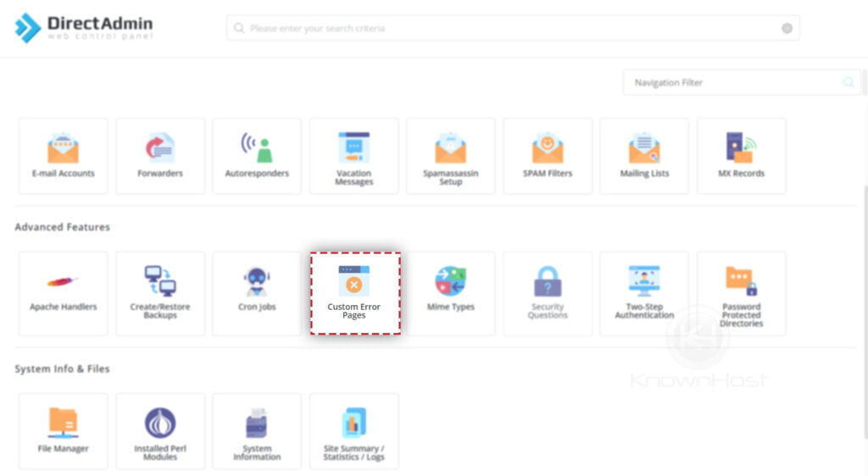Open Mime Types
Viewport: 868px width, 476px height.
pos(451,294)
